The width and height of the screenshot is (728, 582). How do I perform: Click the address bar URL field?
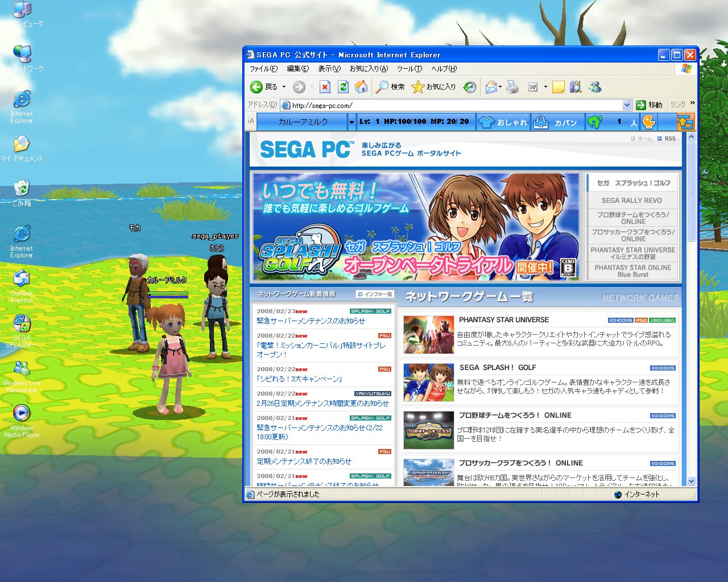[x=455, y=105]
